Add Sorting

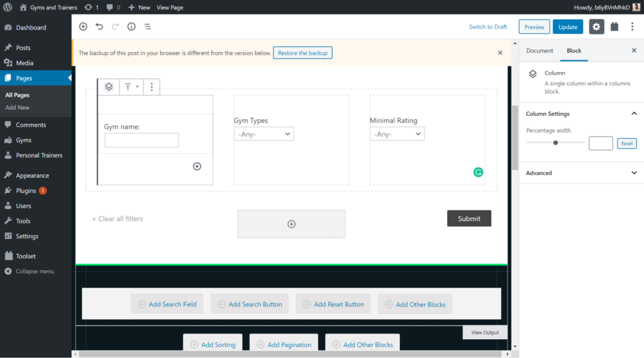coord(213,344)
